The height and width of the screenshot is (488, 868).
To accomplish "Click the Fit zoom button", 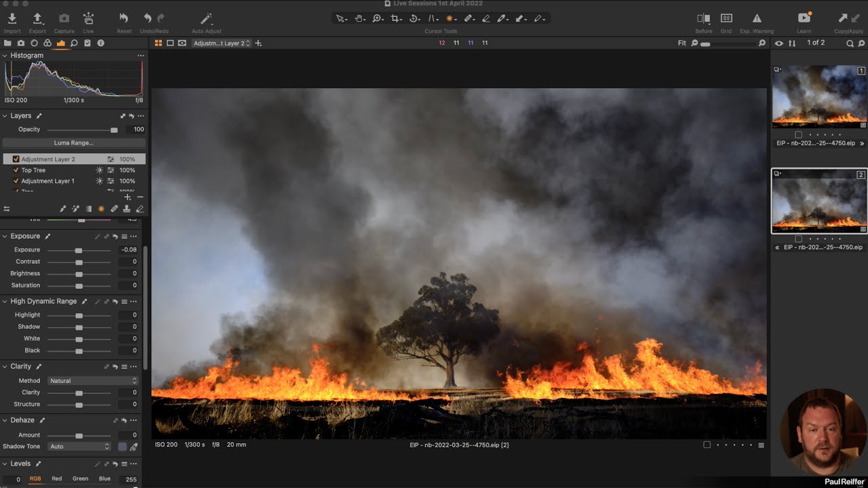I will [x=682, y=43].
